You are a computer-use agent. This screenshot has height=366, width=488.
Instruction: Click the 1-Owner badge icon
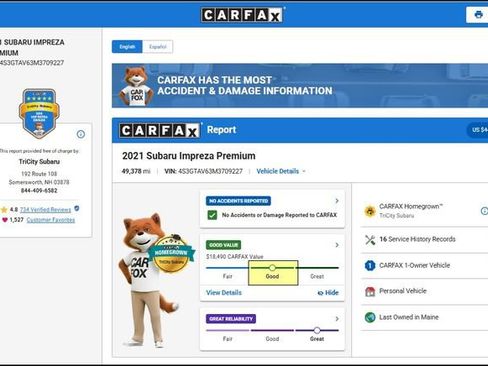(370, 265)
